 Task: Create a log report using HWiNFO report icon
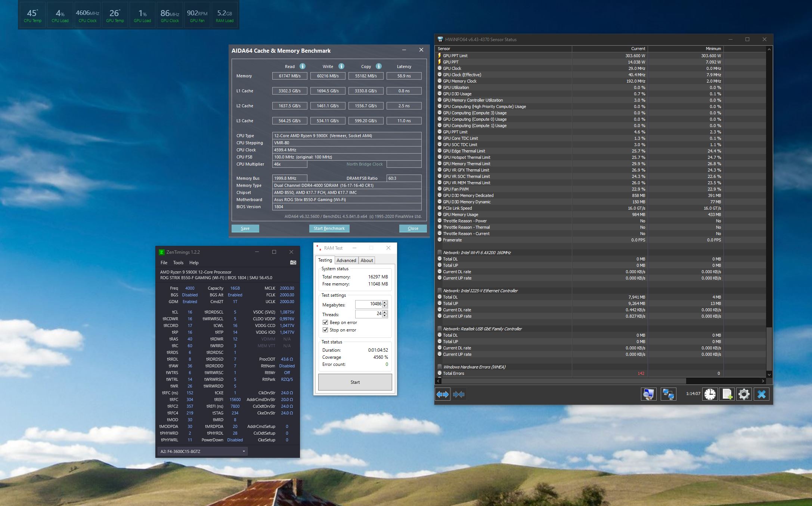click(727, 394)
